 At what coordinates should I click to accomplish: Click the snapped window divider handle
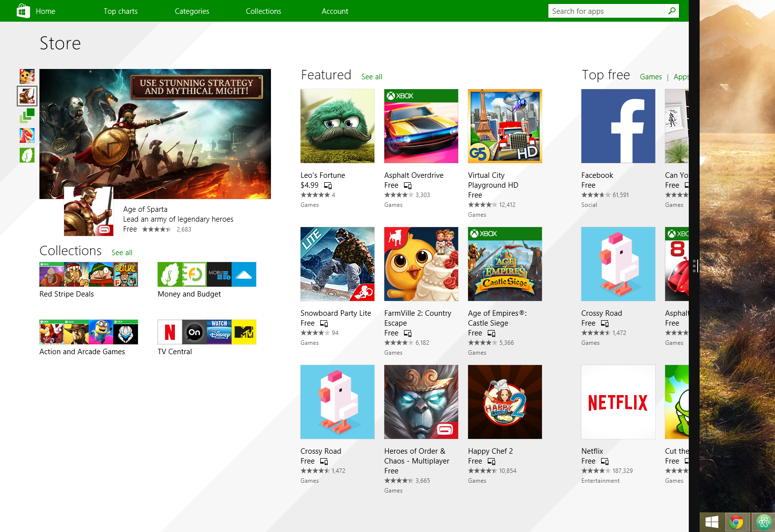[x=695, y=266]
